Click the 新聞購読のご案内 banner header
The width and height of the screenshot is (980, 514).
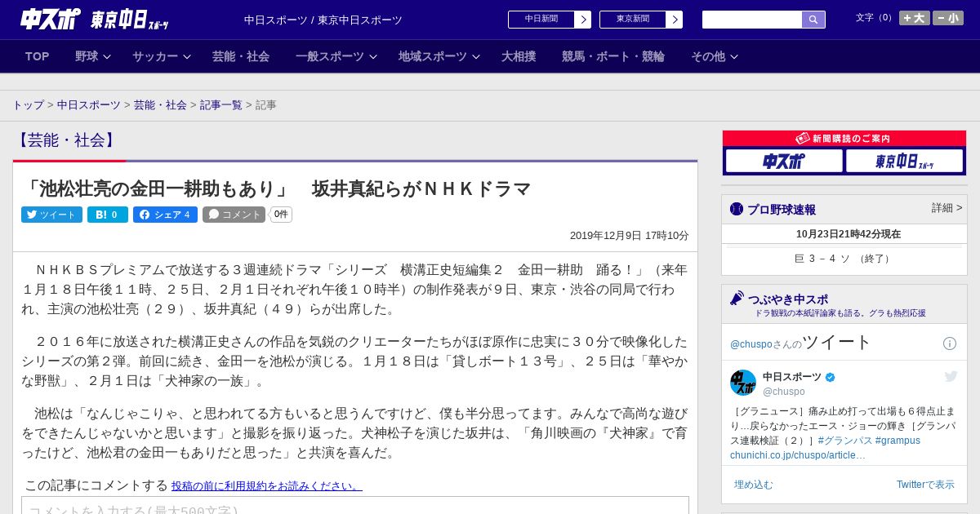pyautogui.click(x=844, y=139)
